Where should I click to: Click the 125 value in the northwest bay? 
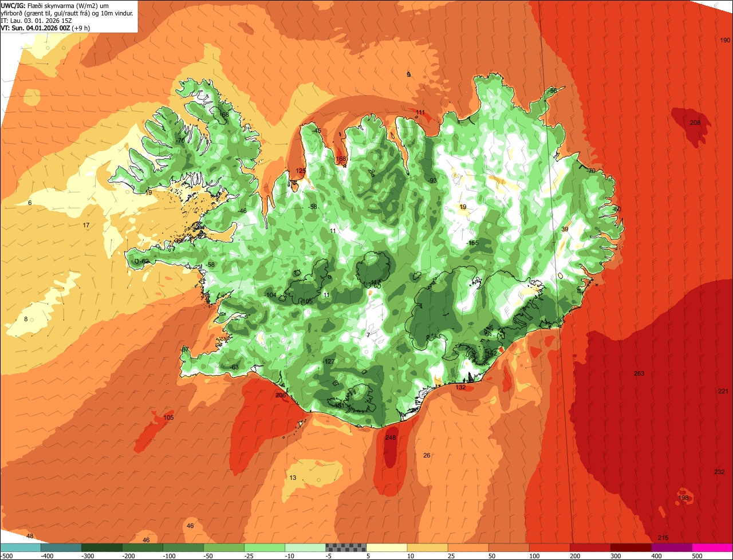(x=300, y=171)
